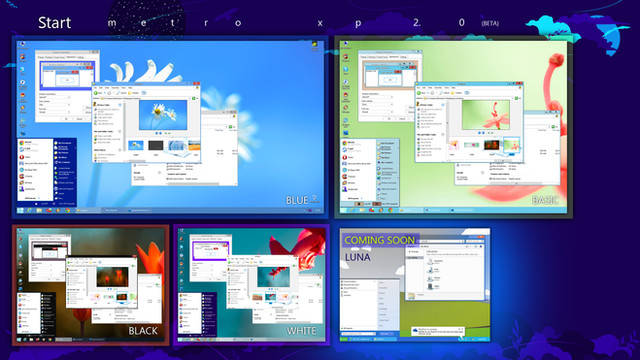Screen dimensions: 640x360
Task: Open the folder icon on BASIC taskbar
Action: pos(362,210)
